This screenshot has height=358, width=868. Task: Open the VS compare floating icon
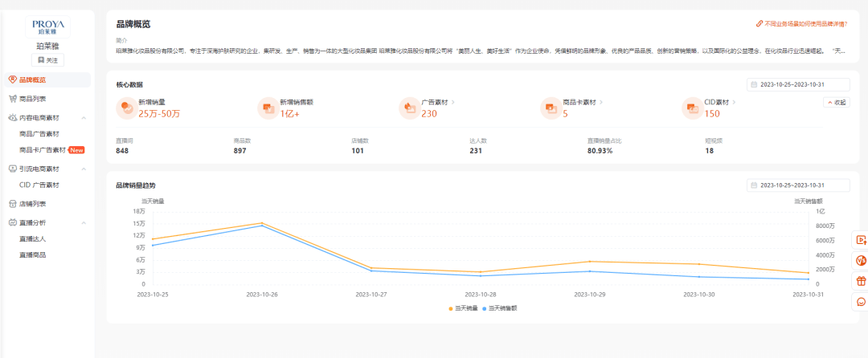[x=861, y=260]
